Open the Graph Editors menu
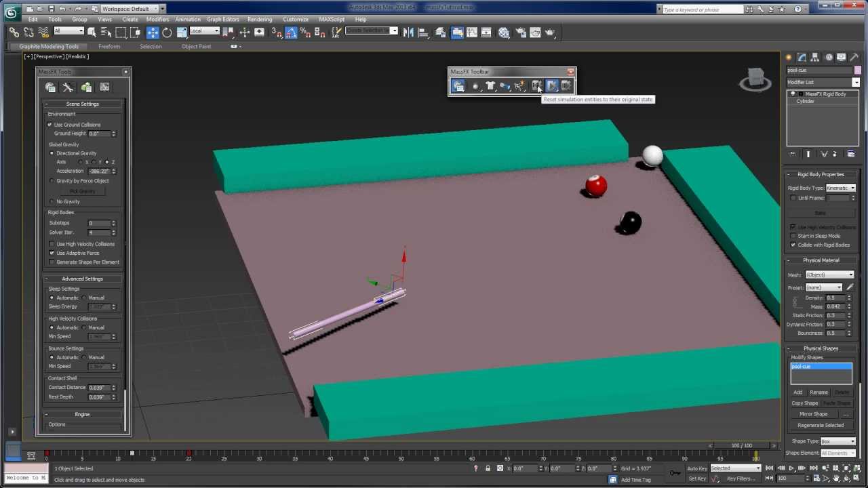Image resolution: width=868 pixels, height=488 pixels. (x=223, y=19)
